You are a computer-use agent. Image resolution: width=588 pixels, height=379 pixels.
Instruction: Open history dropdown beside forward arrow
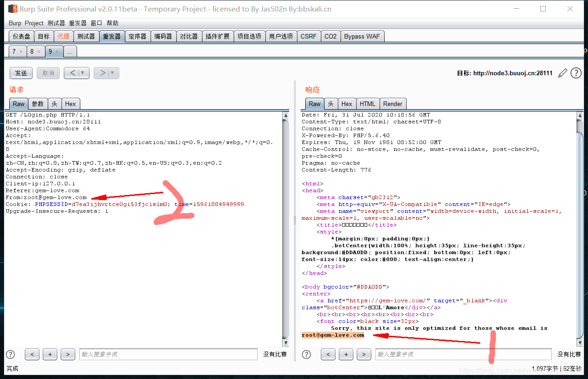click(113, 73)
